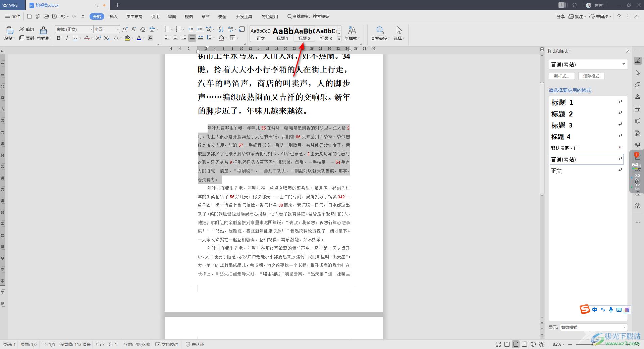Expand the numbered list dropdown
644x349 pixels.
coord(183,29)
